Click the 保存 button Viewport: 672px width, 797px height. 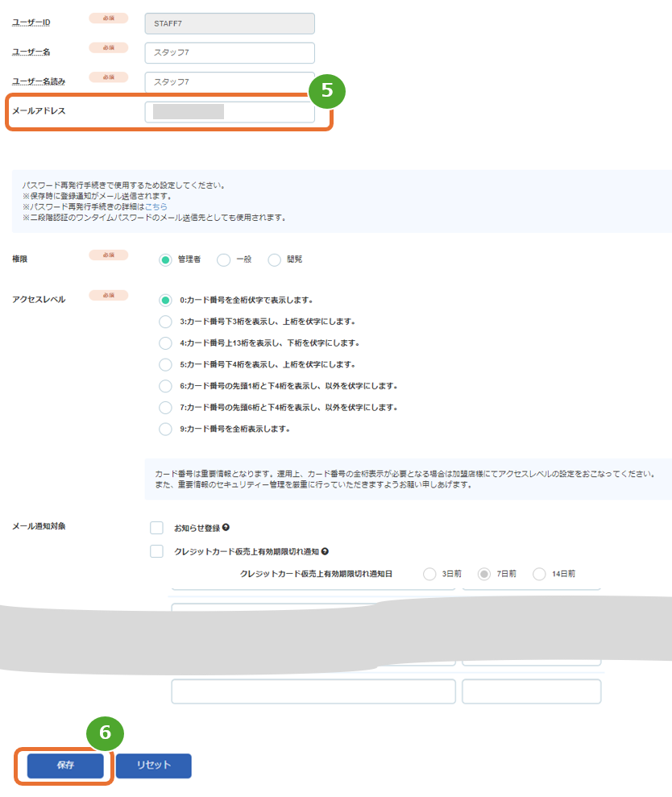pos(65,766)
